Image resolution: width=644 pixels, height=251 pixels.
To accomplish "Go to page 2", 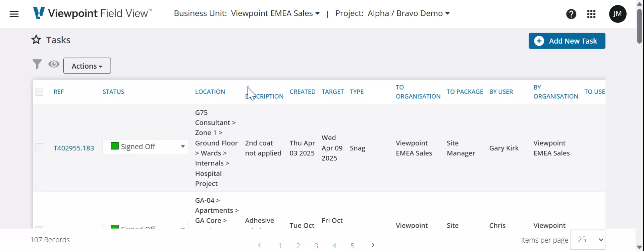I will point(298,246).
